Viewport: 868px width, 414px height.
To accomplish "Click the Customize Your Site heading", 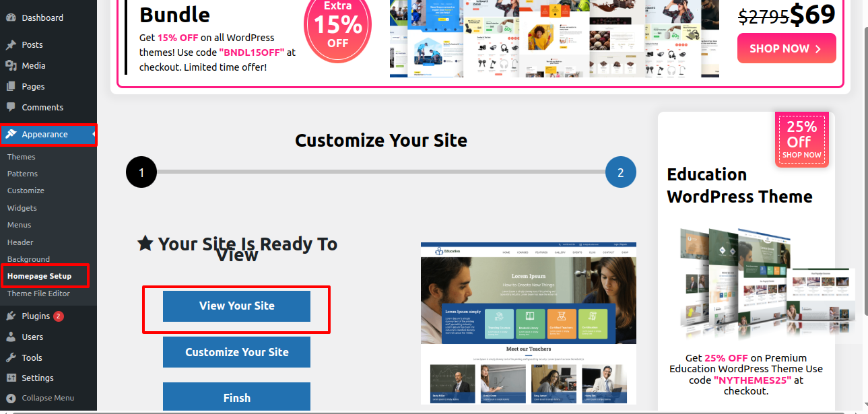I will (381, 141).
